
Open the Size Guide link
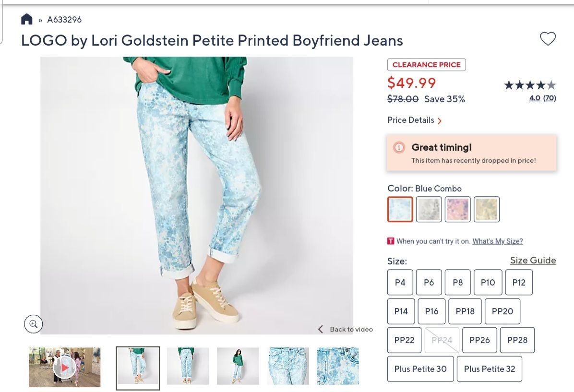tap(533, 261)
